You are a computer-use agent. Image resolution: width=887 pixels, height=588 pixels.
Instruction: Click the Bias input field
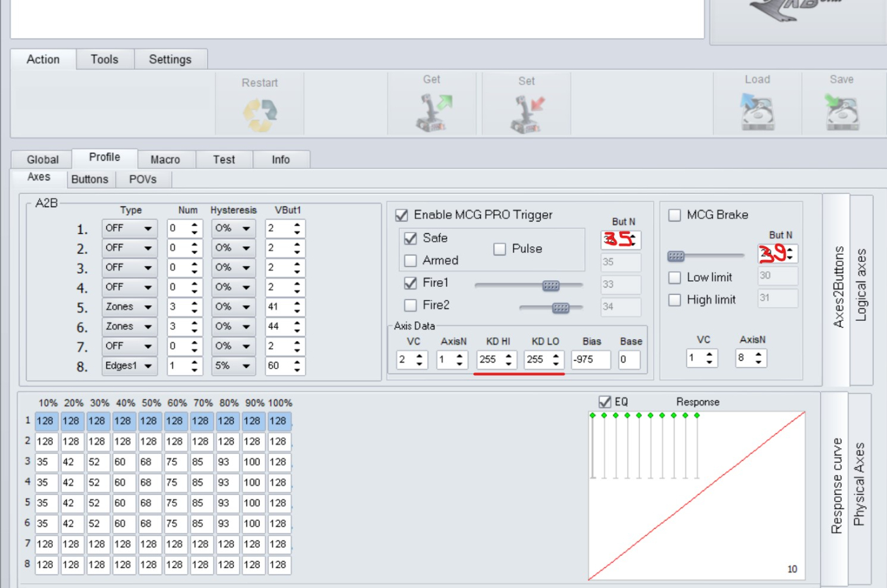[590, 359]
